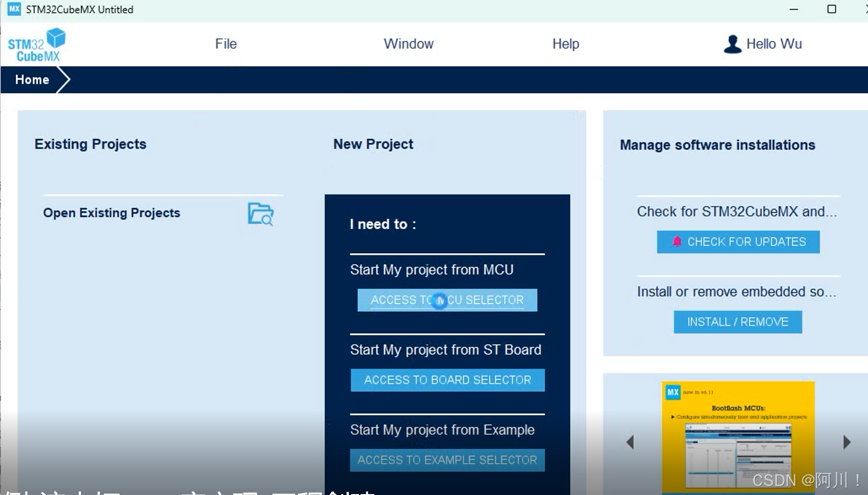
Task: Click Hello Wu account text
Action: (774, 44)
